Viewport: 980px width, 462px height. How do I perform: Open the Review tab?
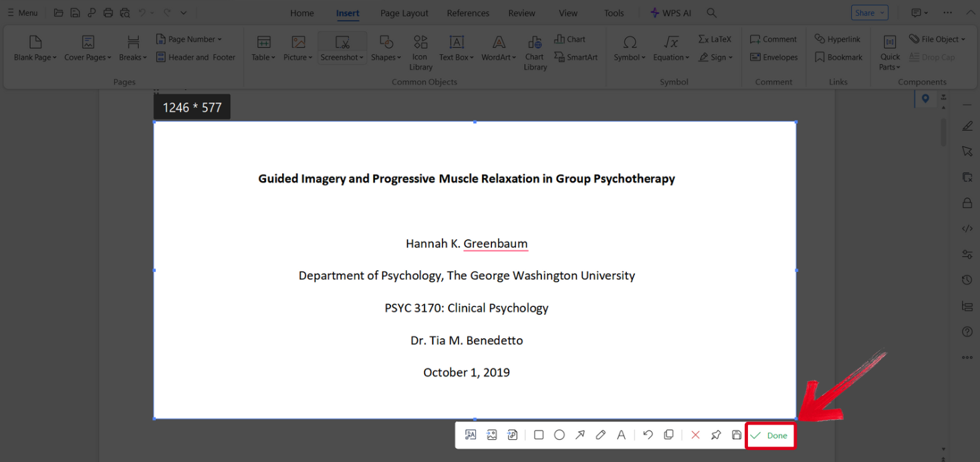click(521, 13)
